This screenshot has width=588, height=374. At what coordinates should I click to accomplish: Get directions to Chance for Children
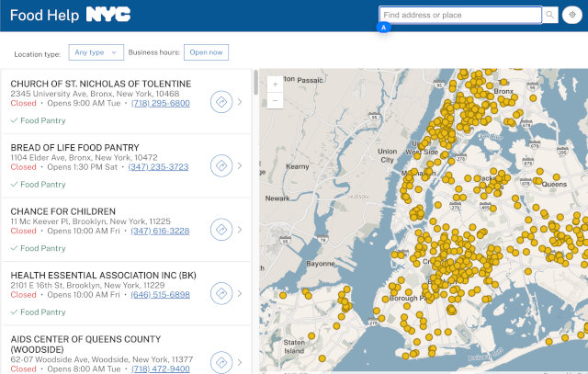[221, 229]
